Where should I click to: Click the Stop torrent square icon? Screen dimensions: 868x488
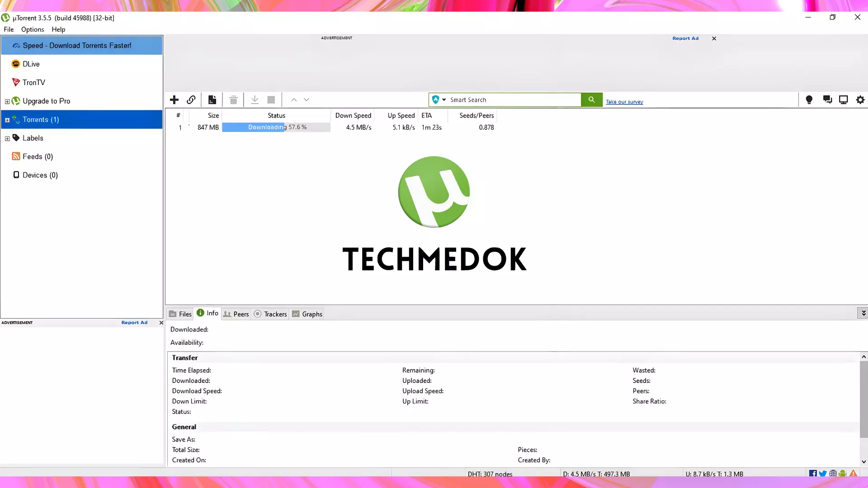click(271, 100)
